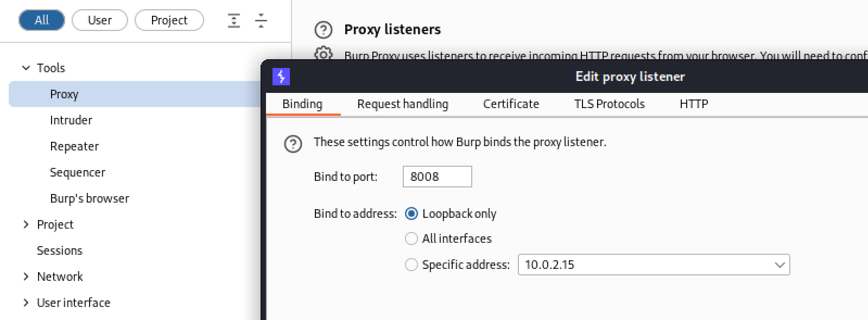Collapse the Tools tree section
The height and width of the screenshot is (320, 868).
(x=26, y=68)
